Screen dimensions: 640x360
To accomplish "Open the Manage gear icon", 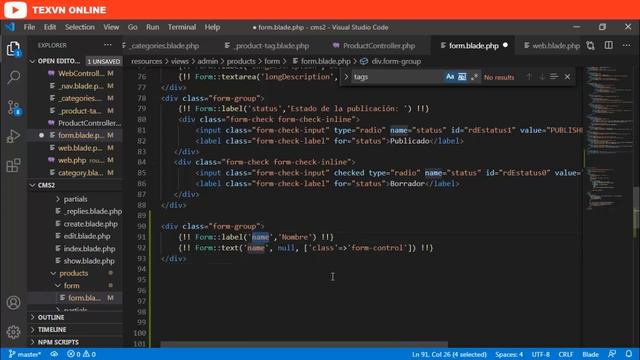I will coord(13,331).
